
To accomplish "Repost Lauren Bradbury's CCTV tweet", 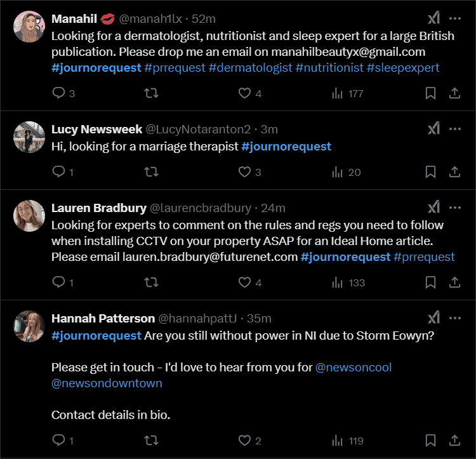I will (152, 283).
